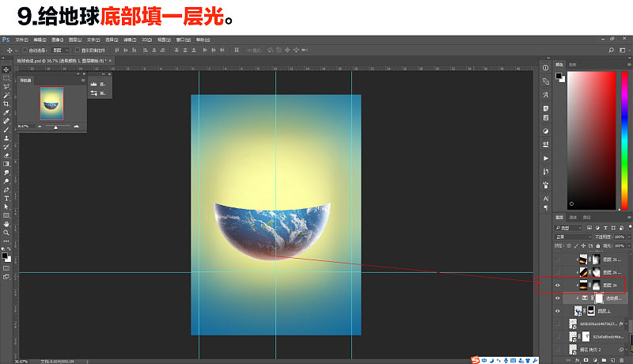Select the Clone Stamp tool
Viewport: 633px width, 364px height.
pos(6,138)
